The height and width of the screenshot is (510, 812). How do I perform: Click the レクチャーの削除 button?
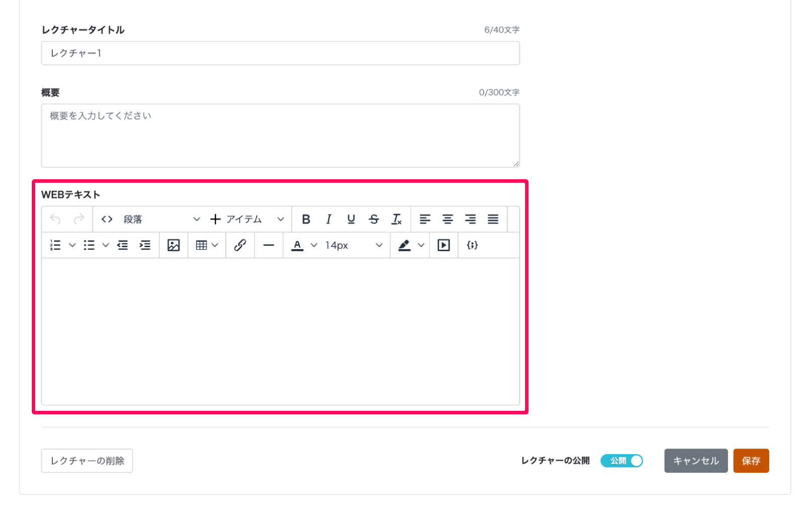[x=87, y=461]
